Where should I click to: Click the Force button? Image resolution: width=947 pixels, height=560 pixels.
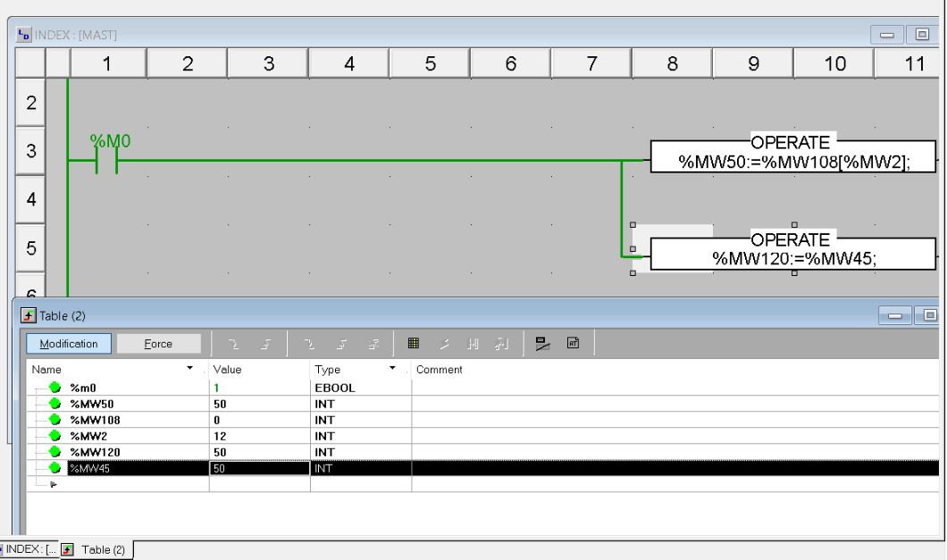(158, 344)
